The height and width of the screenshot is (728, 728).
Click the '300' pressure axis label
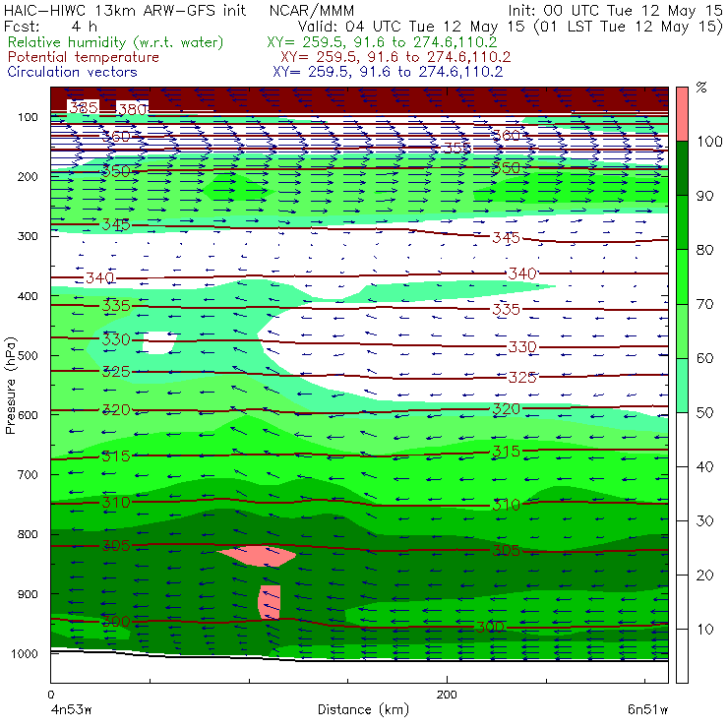coord(28,236)
